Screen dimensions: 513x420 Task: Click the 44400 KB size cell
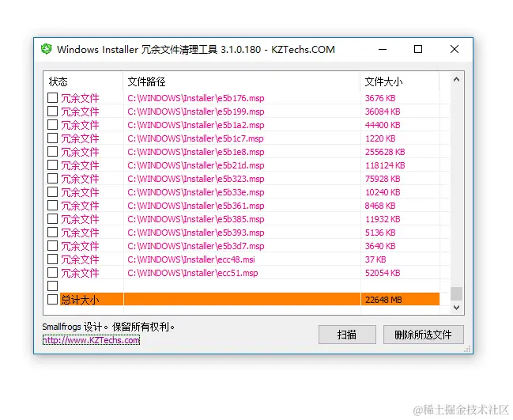click(383, 125)
